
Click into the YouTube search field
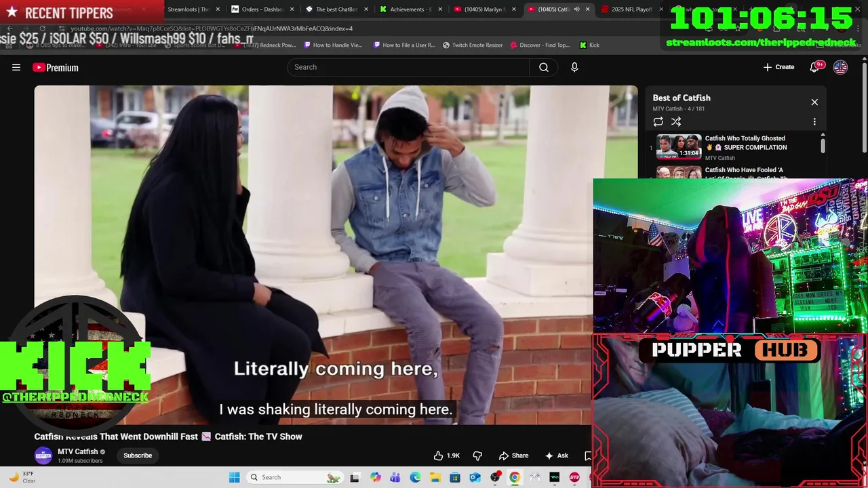coord(408,67)
